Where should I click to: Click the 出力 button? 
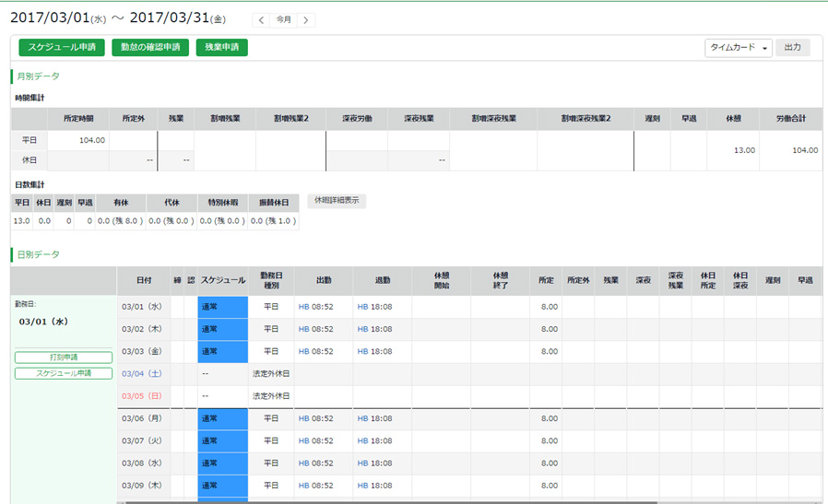(x=793, y=48)
